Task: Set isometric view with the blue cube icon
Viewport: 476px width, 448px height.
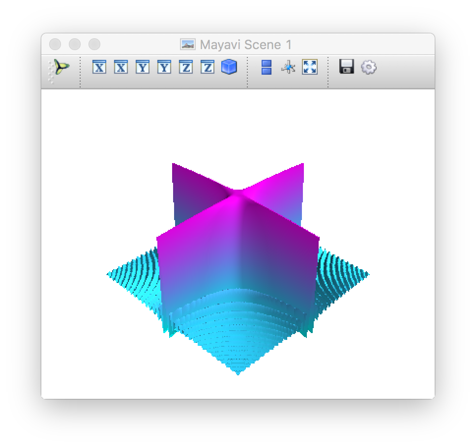Action: [x=229, y=67]
